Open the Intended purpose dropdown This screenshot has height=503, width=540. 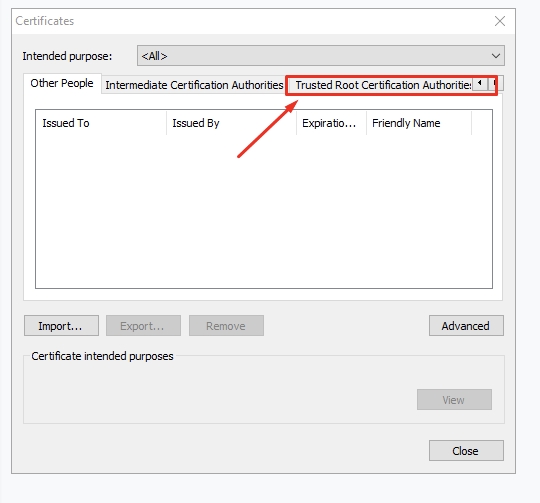click(x=321, y=55)
